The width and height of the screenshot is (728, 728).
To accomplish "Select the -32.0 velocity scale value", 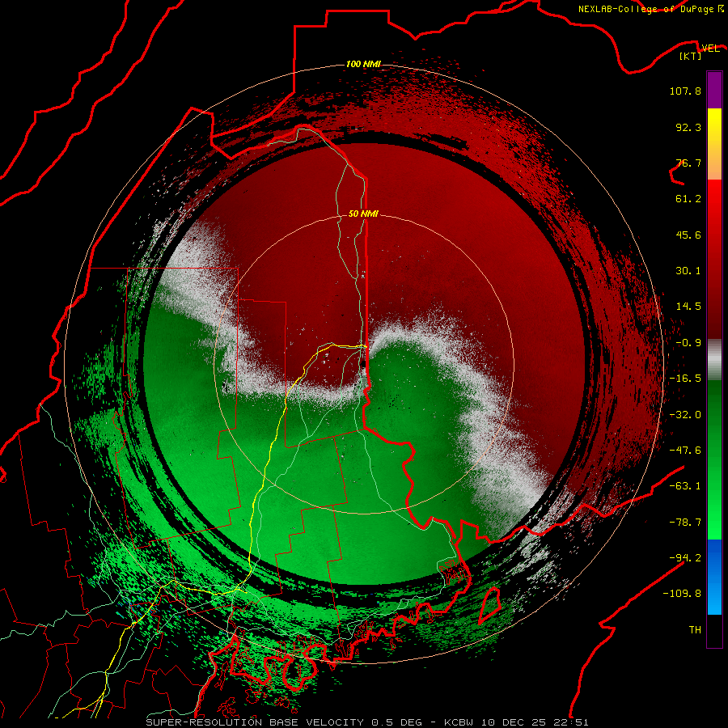I will click(x=685, y=415).
